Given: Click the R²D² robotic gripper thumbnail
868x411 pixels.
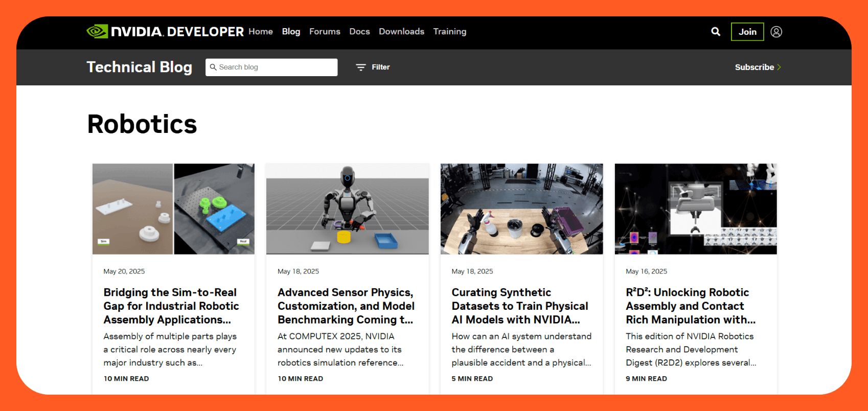Looking at the screenshot, I should pyautogui.click(x=696, y=209).
